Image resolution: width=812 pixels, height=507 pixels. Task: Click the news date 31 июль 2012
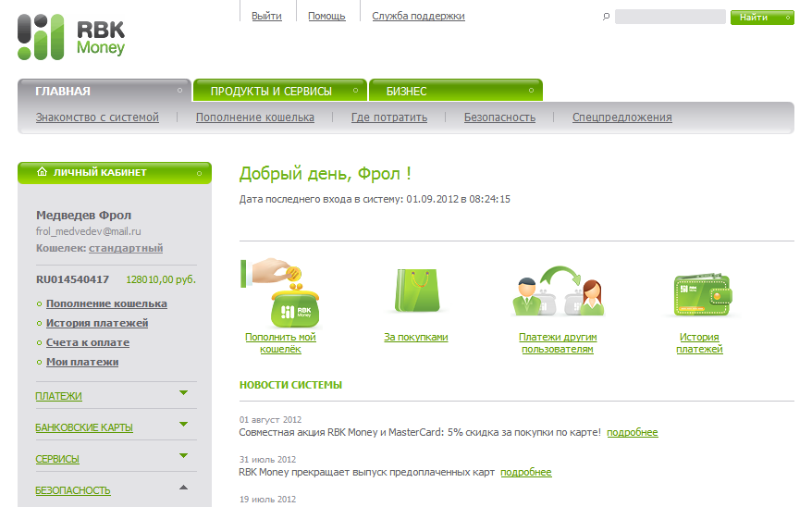tap(267, 460)
